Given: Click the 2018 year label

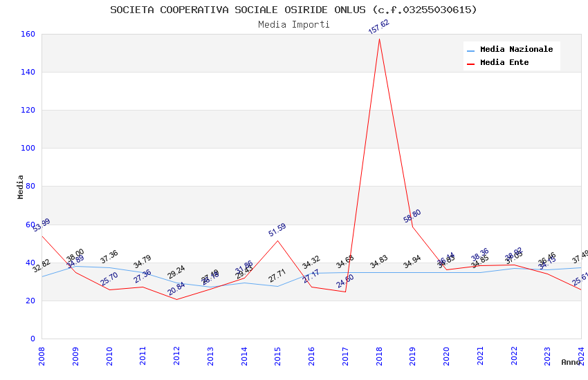Looking at the screenshot, I should (x=379, y=356).
